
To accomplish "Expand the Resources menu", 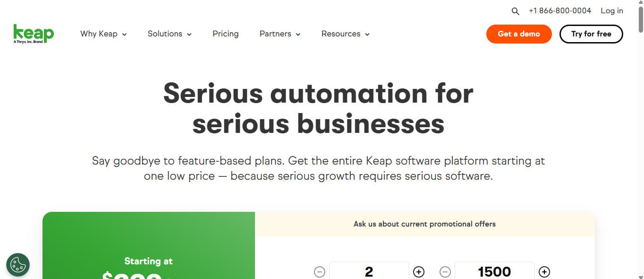I will click(345, 34).
